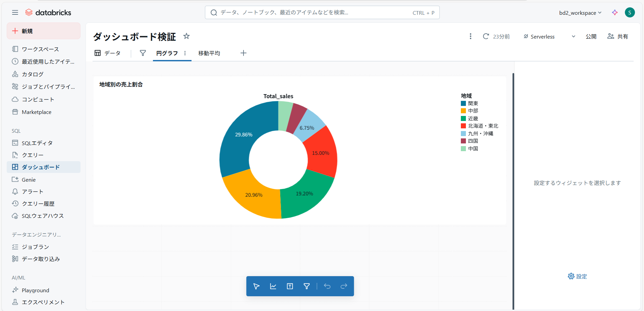Select the add visualization chart tool
This screenshot has width=644, height=311.
click(x=273, y=286)
